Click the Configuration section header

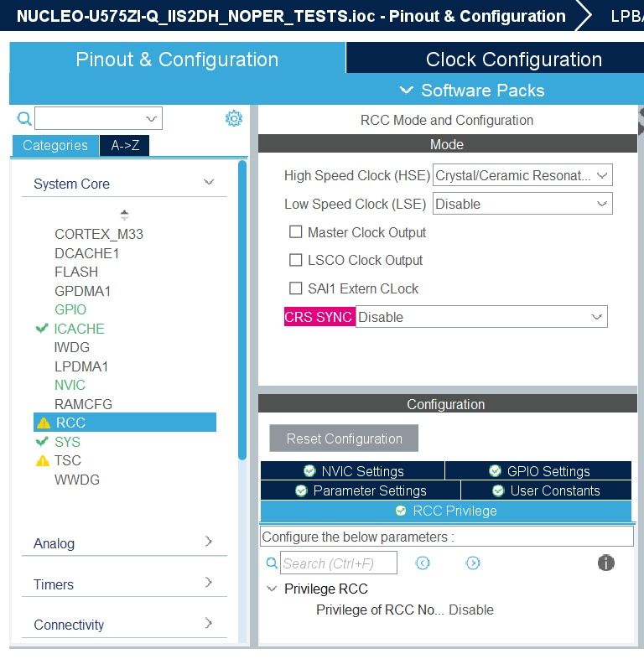point(447,404)
